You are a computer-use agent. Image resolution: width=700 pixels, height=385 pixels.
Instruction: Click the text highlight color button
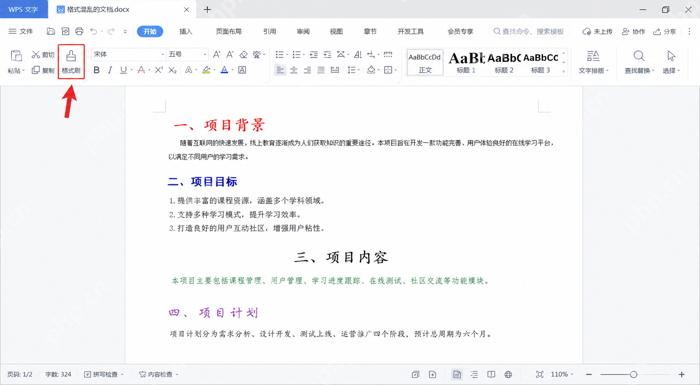[206, 70]
